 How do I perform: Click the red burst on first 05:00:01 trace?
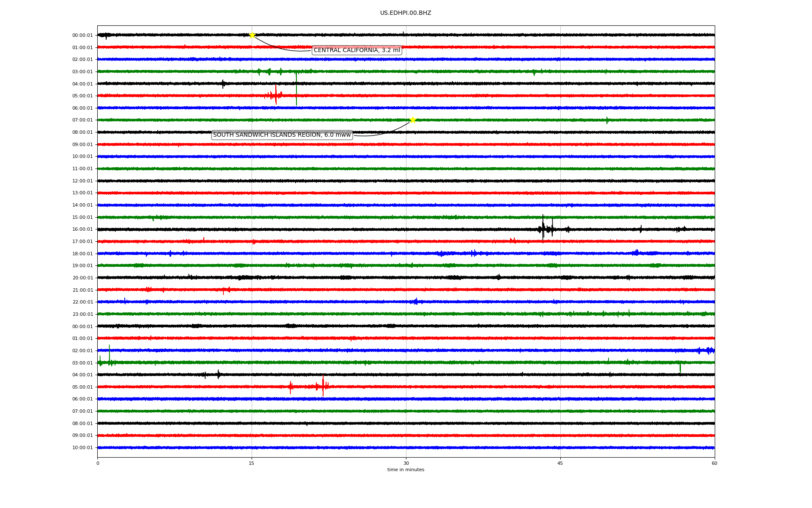(x=275, y=96)
